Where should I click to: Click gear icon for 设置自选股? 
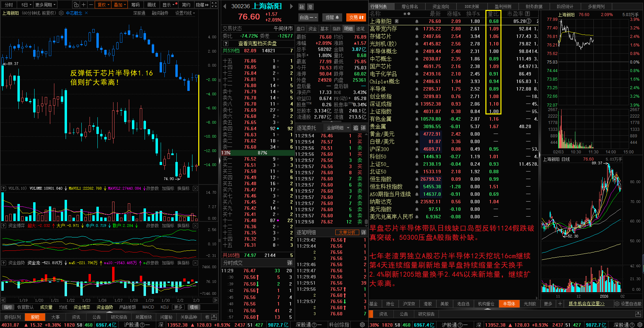tap(617, 304)
